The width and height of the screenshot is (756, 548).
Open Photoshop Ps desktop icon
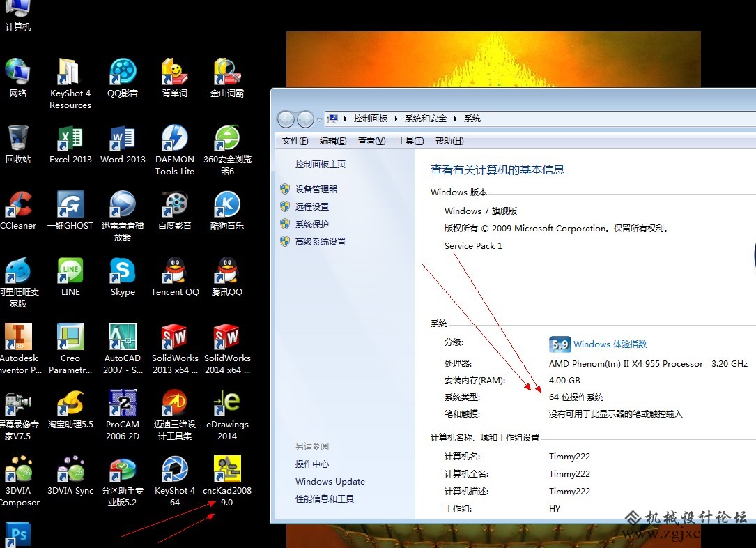[x=18, y=535]
